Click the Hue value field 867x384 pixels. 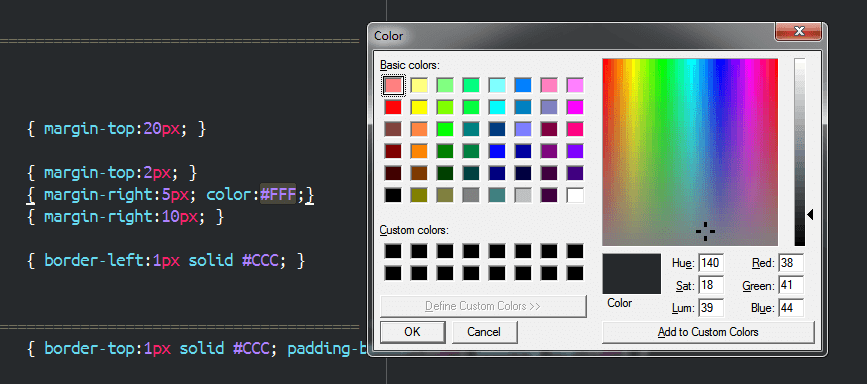point(711,263)
